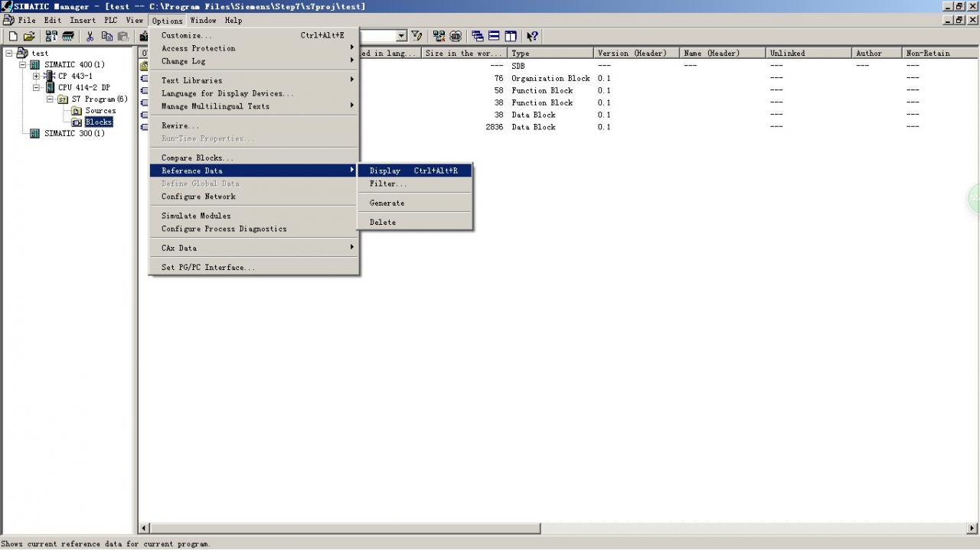Click the context Help arrow-question icon
Image resolution: width=980 pixels, height=550 pixels.
click(533, 36)
